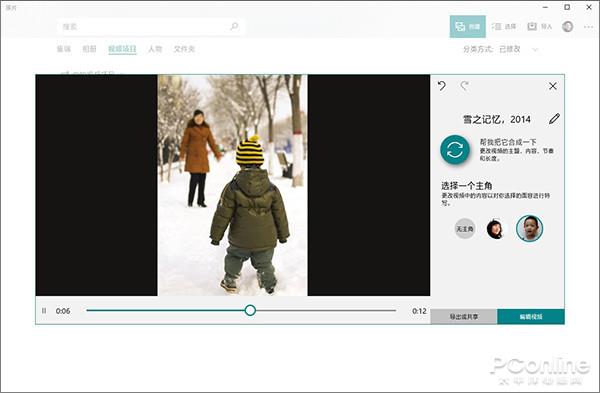Switch to the 相册 (Albums) tab
Image resolution: width=600 pixels, height=393 pixels.
[90, 49]
